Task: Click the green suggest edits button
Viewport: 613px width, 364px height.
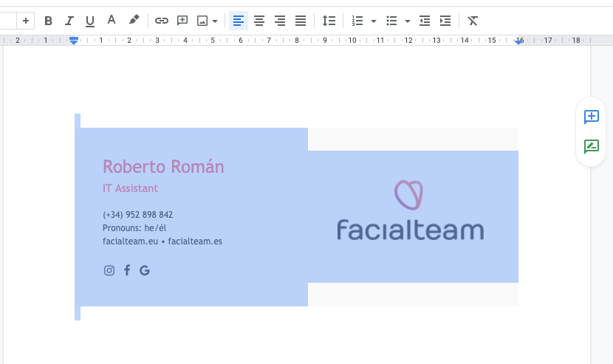Action: [591, 146]
